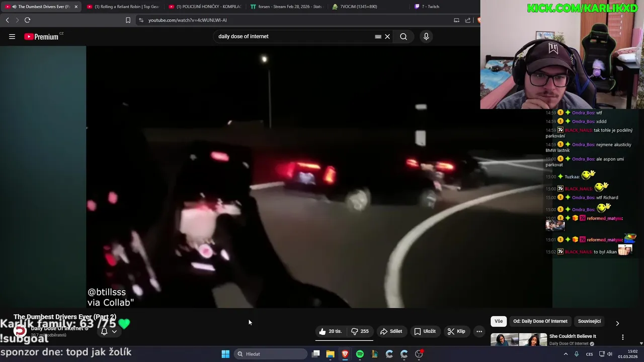The width and height of the screenshot is (644, 362).
Task: Click the taskbar microphone tray icon
Action: coord(576,354)
